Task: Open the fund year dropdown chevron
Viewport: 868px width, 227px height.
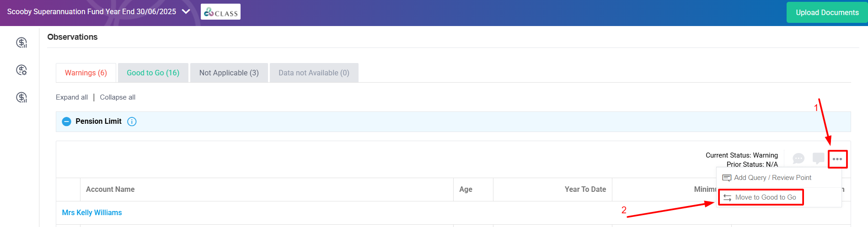Action: point(186,12)
